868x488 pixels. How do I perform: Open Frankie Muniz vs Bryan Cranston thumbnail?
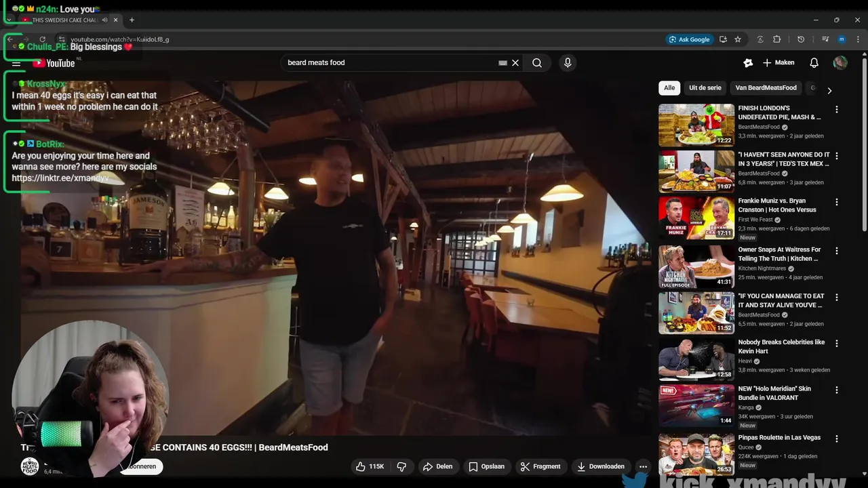click(696, 218)
